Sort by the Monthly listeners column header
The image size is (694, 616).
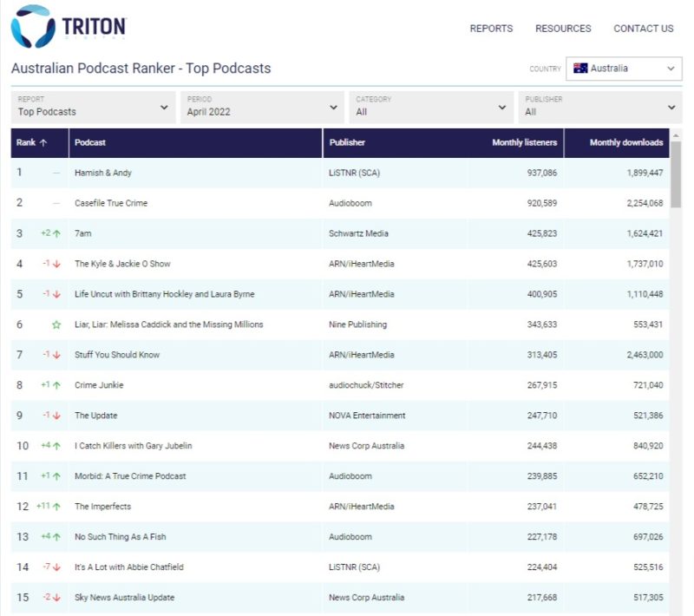coord(524,143)
